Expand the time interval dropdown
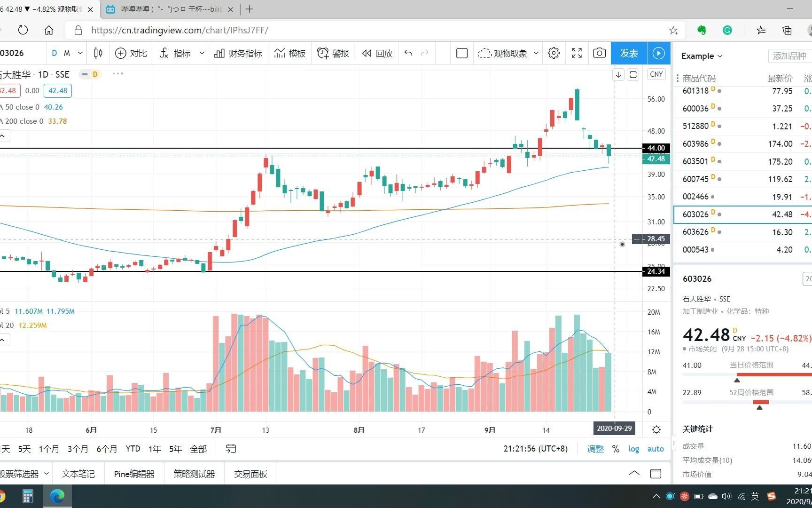The height and width of the screenshot is (508, 812). [80, 53]
